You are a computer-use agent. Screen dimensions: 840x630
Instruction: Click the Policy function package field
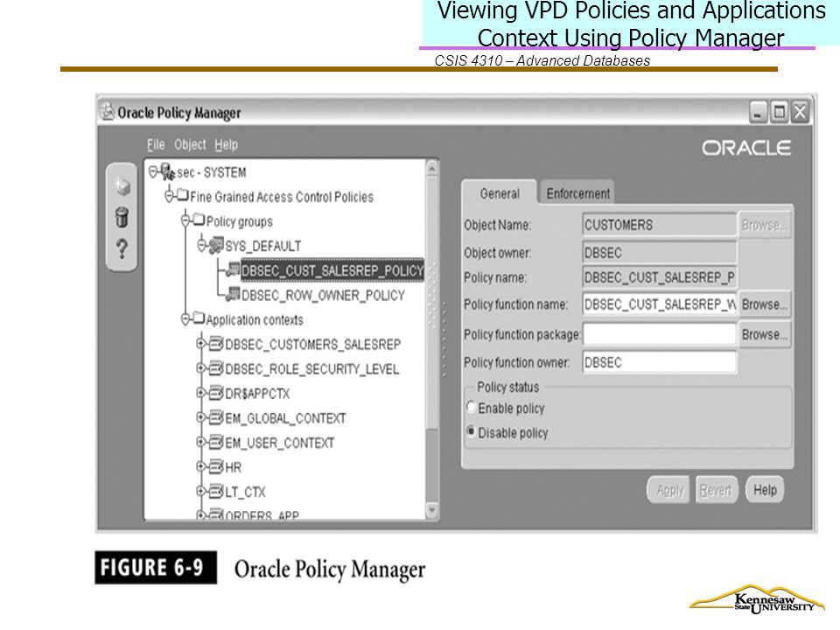coord(660,334)
